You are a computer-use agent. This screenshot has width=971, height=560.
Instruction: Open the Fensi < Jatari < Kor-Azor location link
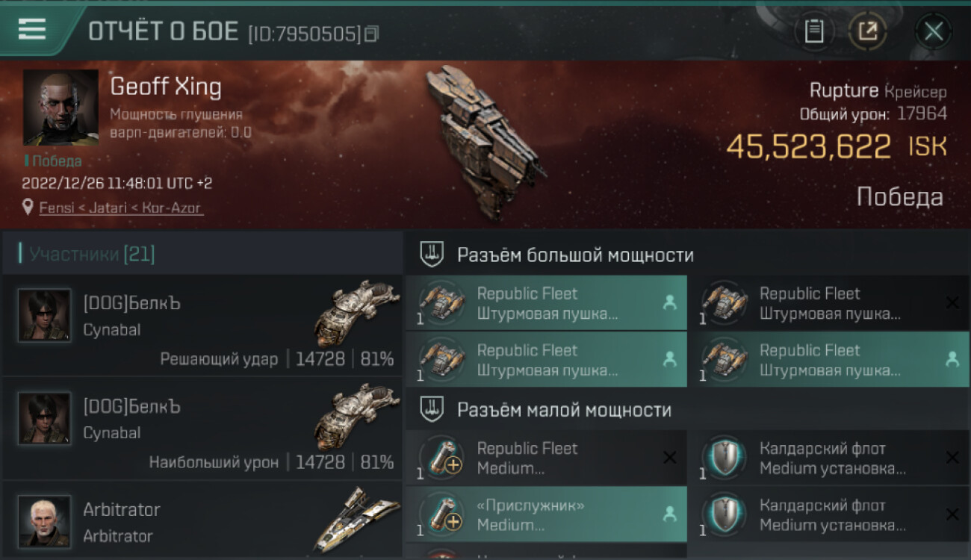coord(120,208)
